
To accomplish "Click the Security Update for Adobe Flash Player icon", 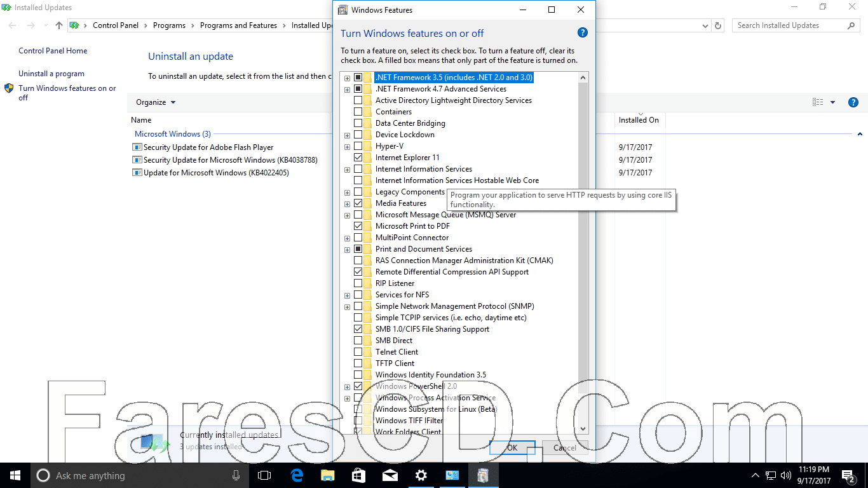I will [137, 147].
